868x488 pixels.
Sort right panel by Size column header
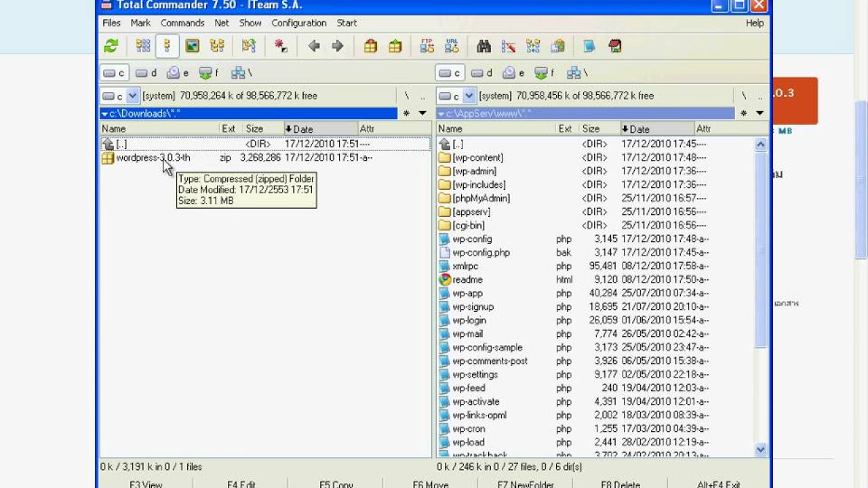point(599,129)
